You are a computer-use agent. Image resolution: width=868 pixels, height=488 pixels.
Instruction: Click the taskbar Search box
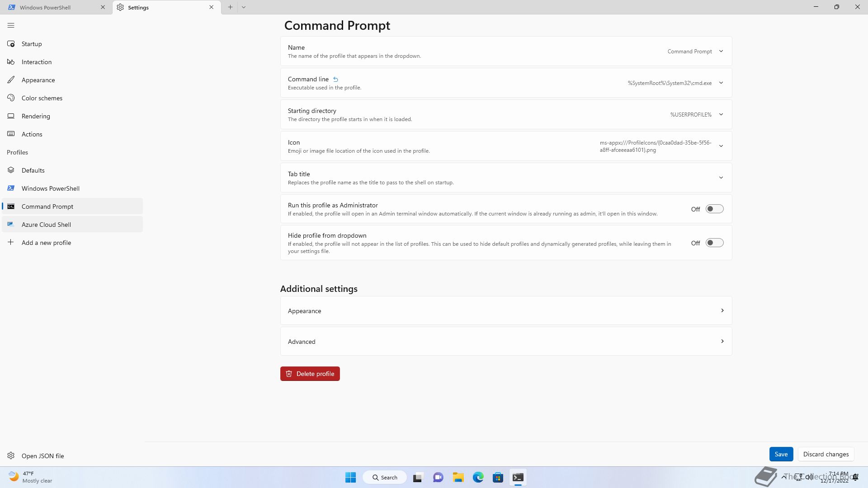(x=385, y=478)
